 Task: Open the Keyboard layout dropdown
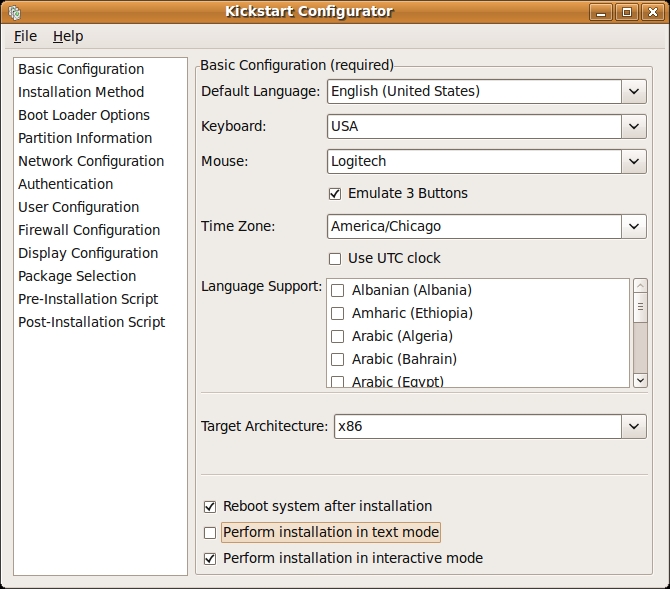[x=634, y=127]
